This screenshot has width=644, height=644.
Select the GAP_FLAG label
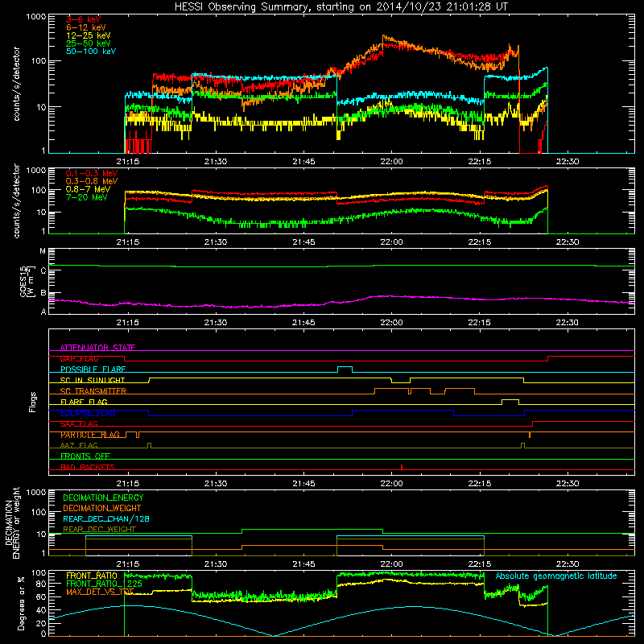79,358
